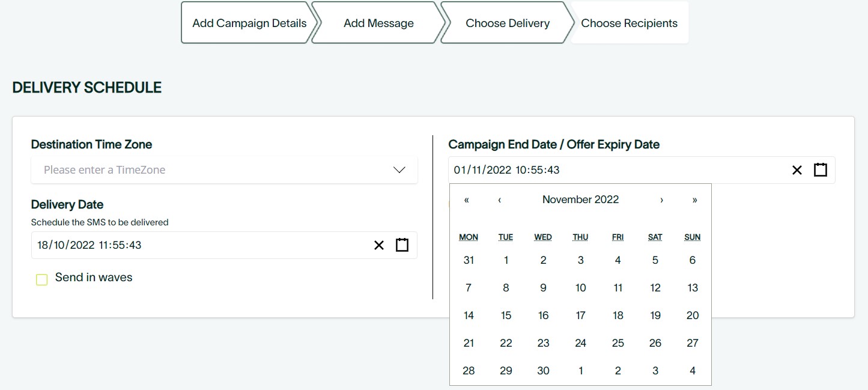Image resolution: width=868 pixels, height=390 pixels.
Task: Choose November 26 in the calendar
Action: pyautogui.click(x=655, y=343)
